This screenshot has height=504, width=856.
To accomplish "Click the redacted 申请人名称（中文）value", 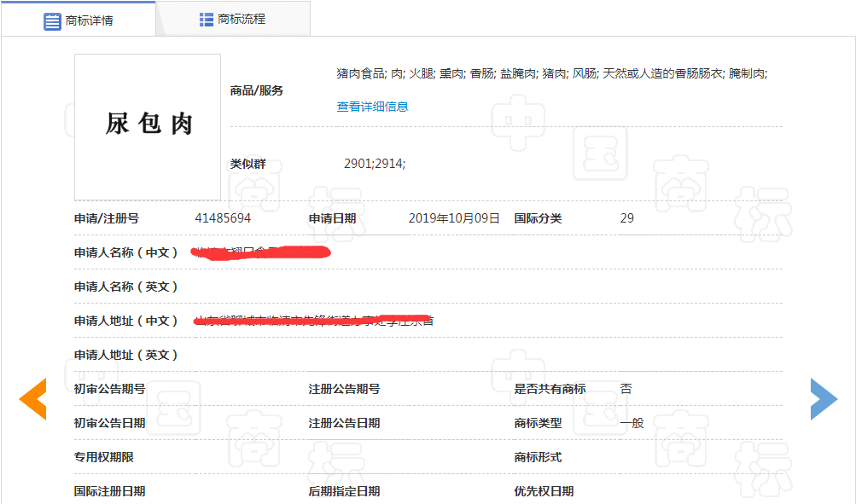I will 261,252.
